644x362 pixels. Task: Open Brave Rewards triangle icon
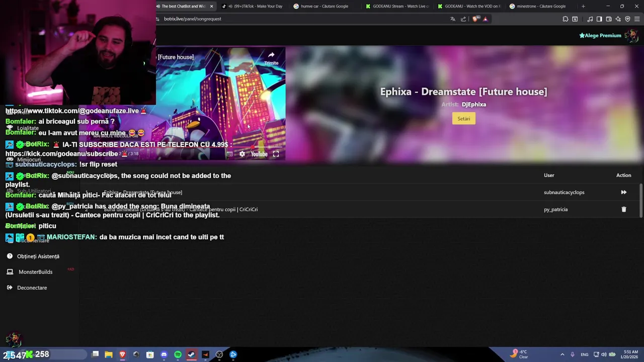pos(486,19)
